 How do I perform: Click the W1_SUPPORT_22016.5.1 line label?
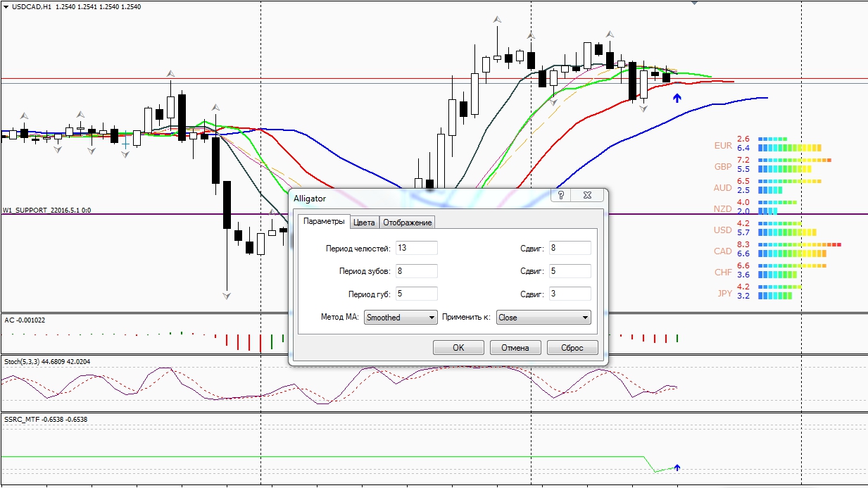(46, 211)
